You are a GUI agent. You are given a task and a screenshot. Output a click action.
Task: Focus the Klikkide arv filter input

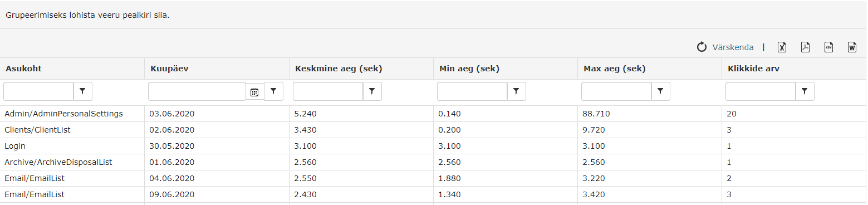[761, 91]
